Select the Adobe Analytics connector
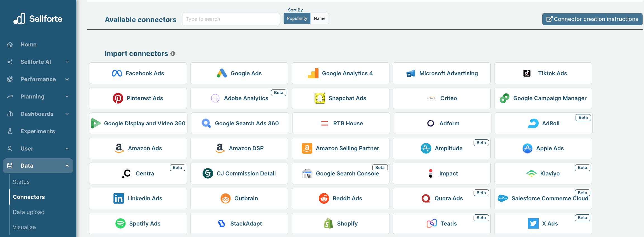Screen dimensions: 644x237 pyautogui.click(x=239, y=98)
